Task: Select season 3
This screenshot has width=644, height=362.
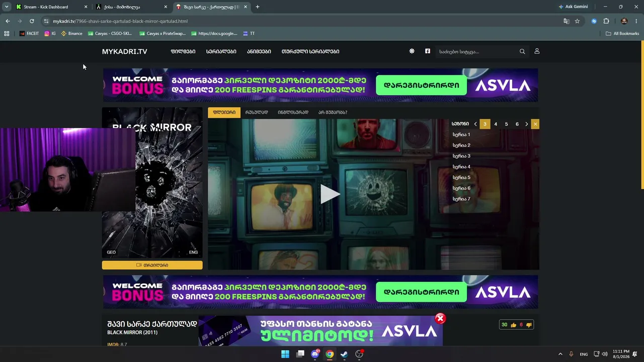Action: (x=485, y=124)
